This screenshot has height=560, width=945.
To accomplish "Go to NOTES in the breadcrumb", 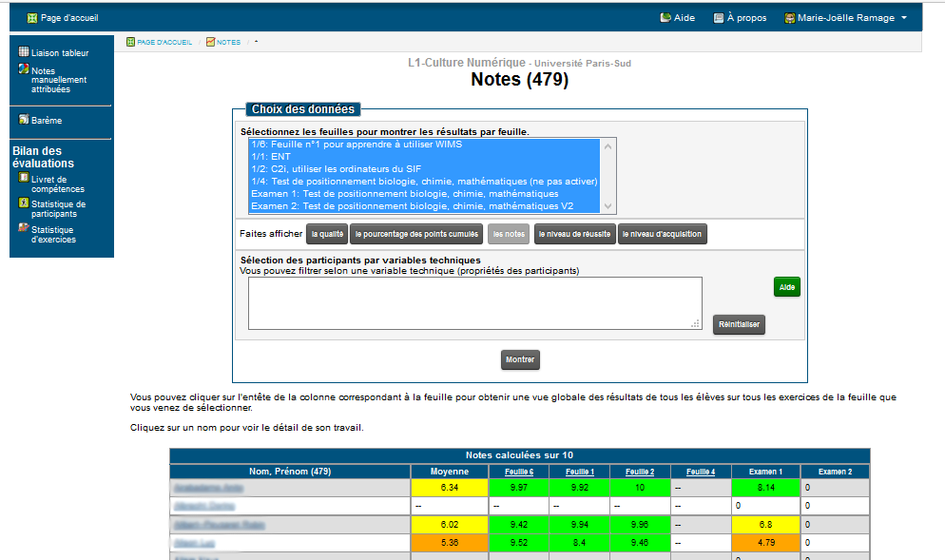I will coord(228,43).
